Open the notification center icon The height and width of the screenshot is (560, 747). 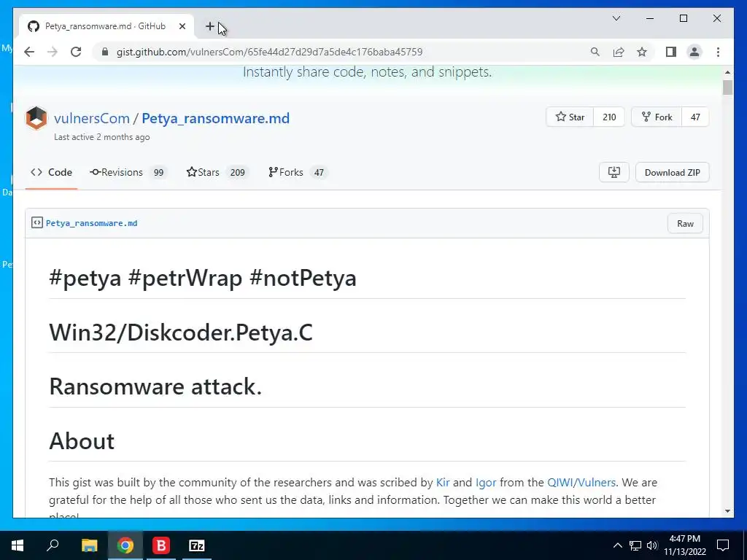click(723, 545)
